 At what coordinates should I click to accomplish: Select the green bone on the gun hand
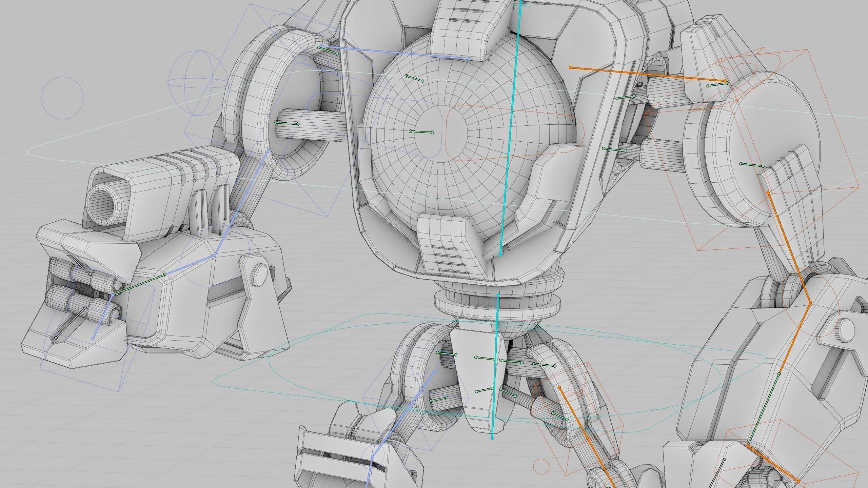pyautogui.click(x=139, y=284)
